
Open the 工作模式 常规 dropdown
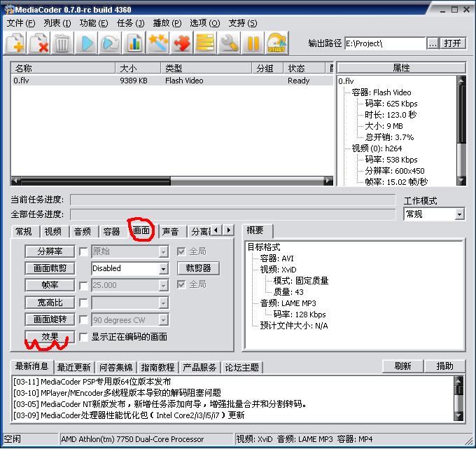(x=434, y=214)
